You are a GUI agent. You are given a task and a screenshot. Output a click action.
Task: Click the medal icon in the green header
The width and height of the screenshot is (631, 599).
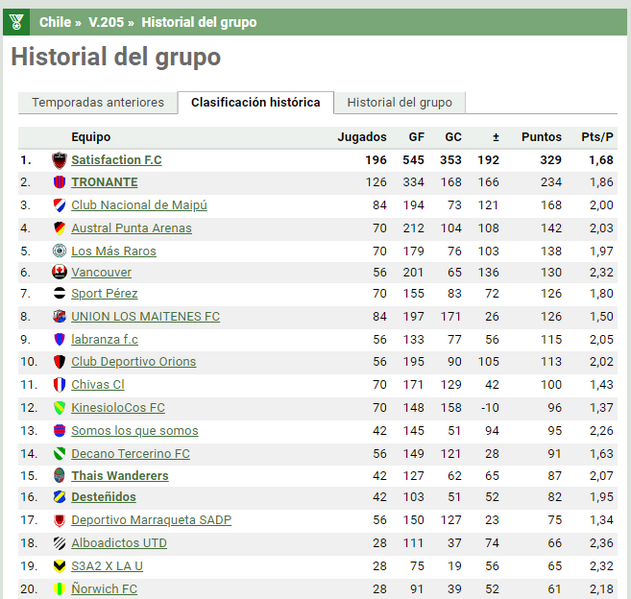pos(16,22)
